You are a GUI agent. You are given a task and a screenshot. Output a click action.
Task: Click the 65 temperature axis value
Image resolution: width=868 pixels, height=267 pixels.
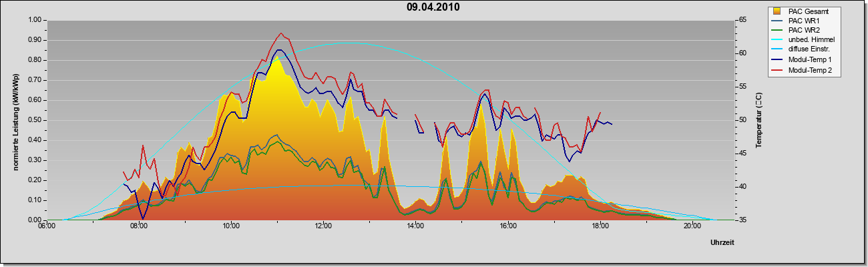tap(742, 20)
